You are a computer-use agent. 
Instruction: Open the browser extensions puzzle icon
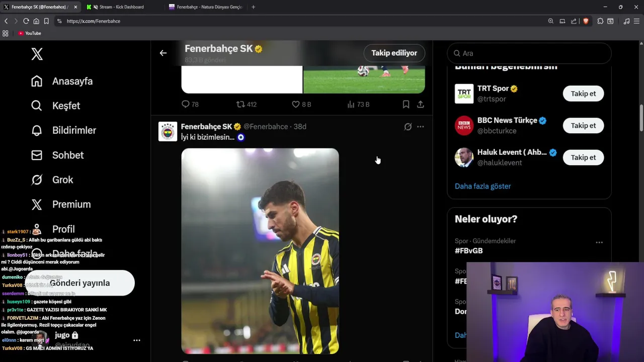point(600,21)
